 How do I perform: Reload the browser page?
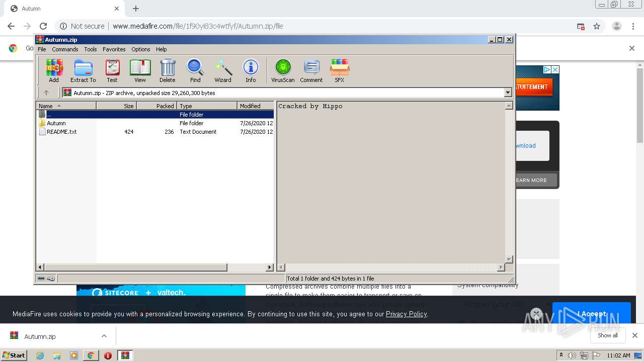point(43,26)
